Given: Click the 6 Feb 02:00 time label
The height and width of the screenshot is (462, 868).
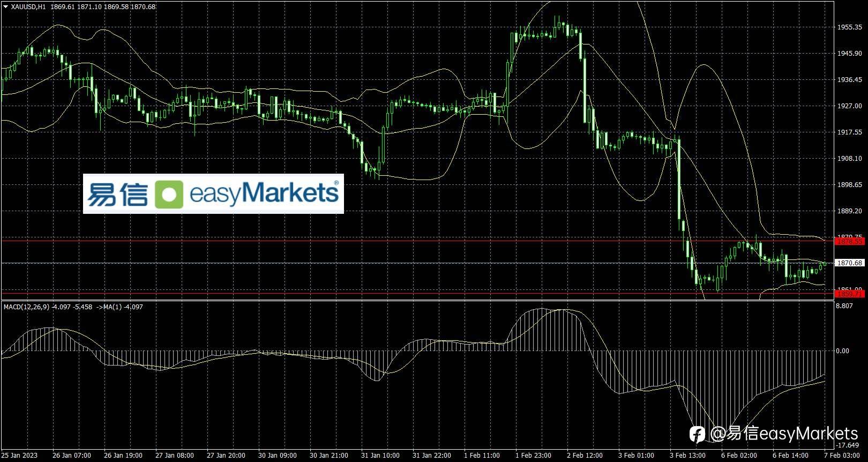Looking at the screenshot, I should pos(739,456).
